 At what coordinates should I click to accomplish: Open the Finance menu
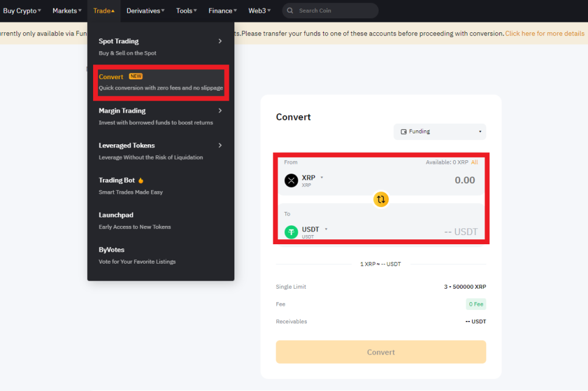coord(222,11)
